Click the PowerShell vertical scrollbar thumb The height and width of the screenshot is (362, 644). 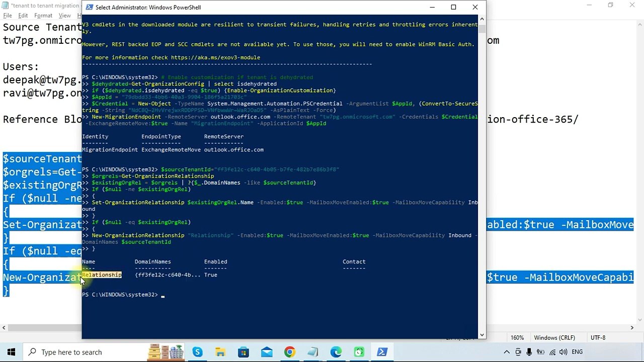click(x=482, y=28)
